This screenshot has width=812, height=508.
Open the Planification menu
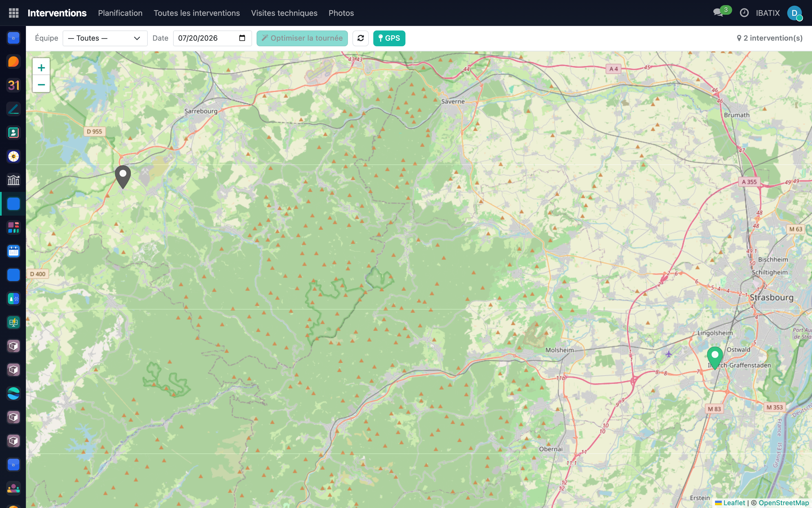[x=120, y=13]
